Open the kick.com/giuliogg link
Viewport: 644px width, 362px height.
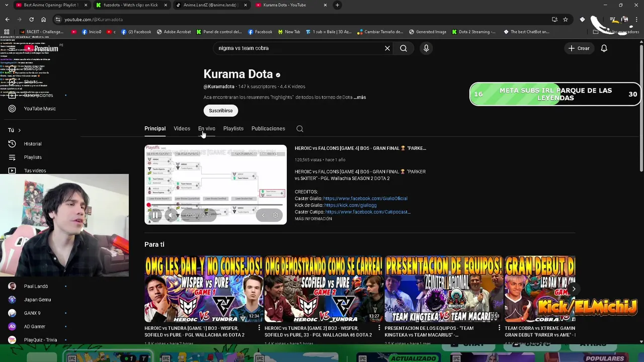click(350, 205)
